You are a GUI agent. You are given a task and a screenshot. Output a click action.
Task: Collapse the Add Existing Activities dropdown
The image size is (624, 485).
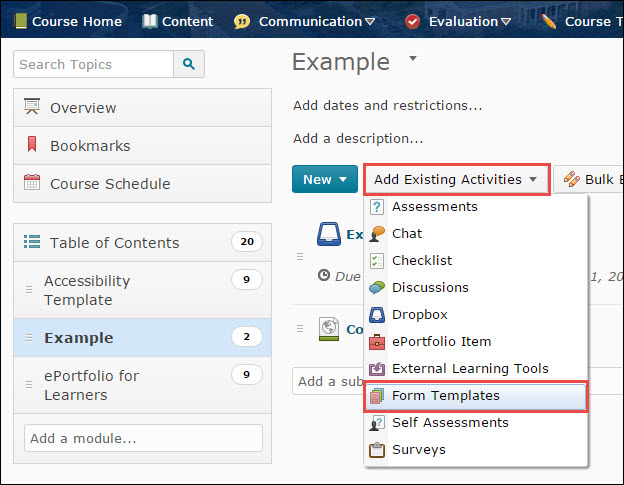click(x=456, y=179)
